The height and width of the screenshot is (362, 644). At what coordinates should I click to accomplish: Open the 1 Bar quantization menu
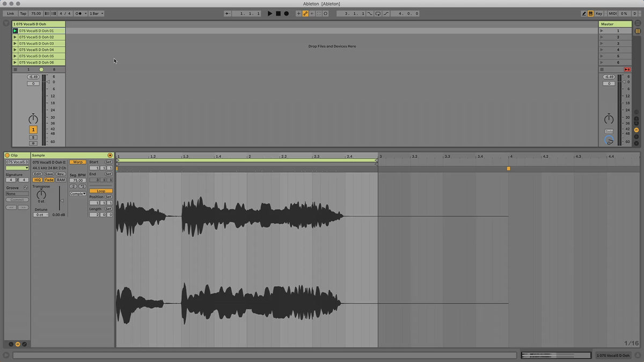97,13
